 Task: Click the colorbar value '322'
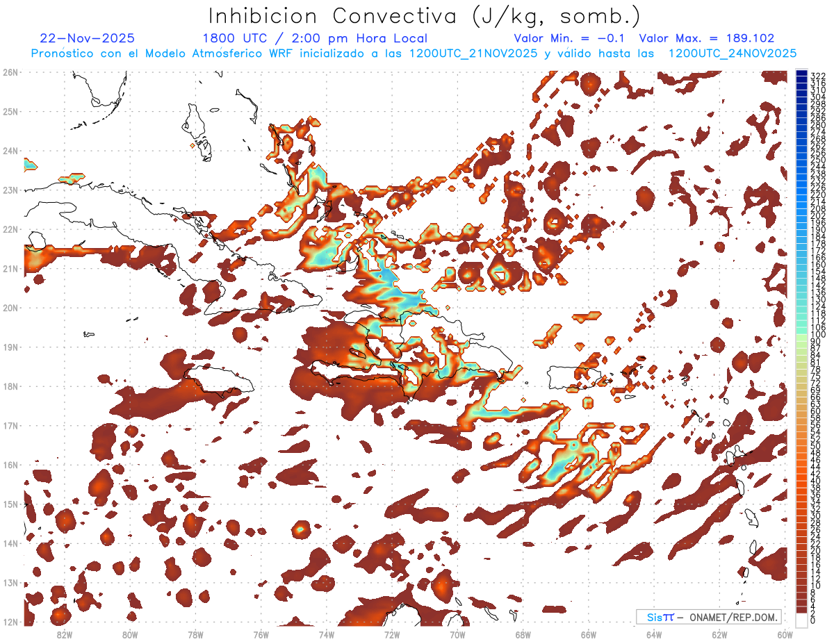point(817,76)
